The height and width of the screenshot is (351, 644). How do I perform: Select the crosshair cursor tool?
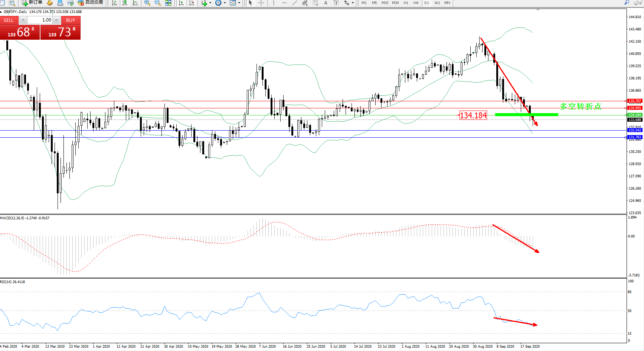pos(261,3)
